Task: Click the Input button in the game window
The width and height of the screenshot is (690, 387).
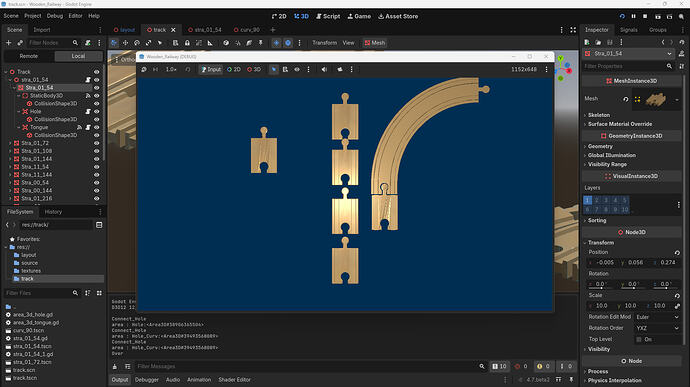Action: 211,70
